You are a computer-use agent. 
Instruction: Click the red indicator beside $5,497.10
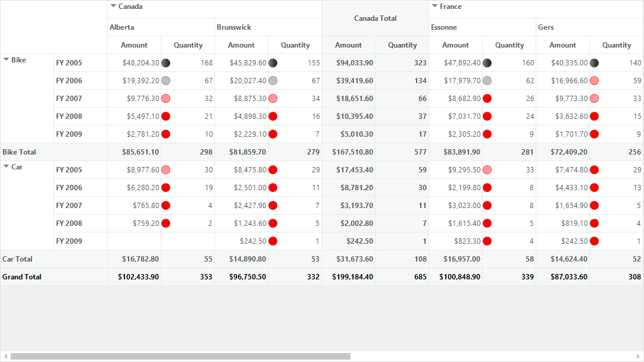(166, 117)
